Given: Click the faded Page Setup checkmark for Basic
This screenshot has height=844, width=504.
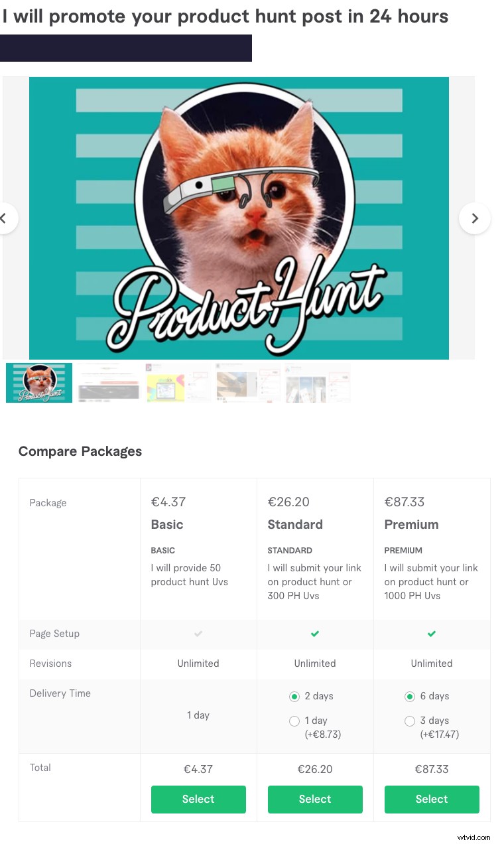Looking at the screenshot, I should pos(198,634).
